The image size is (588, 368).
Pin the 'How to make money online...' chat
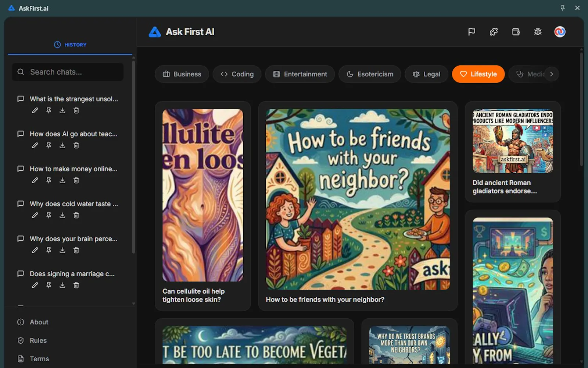[x=49, y=180]
